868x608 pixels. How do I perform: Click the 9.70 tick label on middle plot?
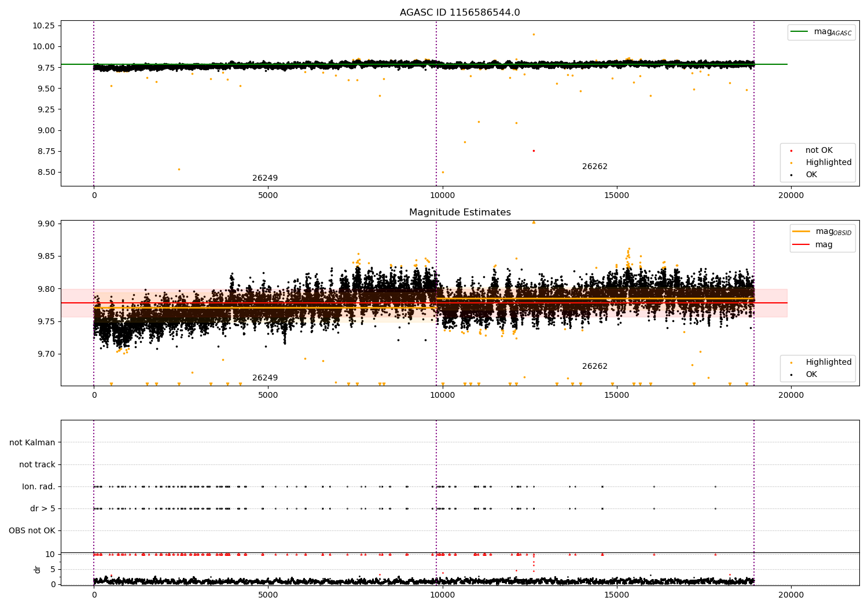tap(46, 354)
